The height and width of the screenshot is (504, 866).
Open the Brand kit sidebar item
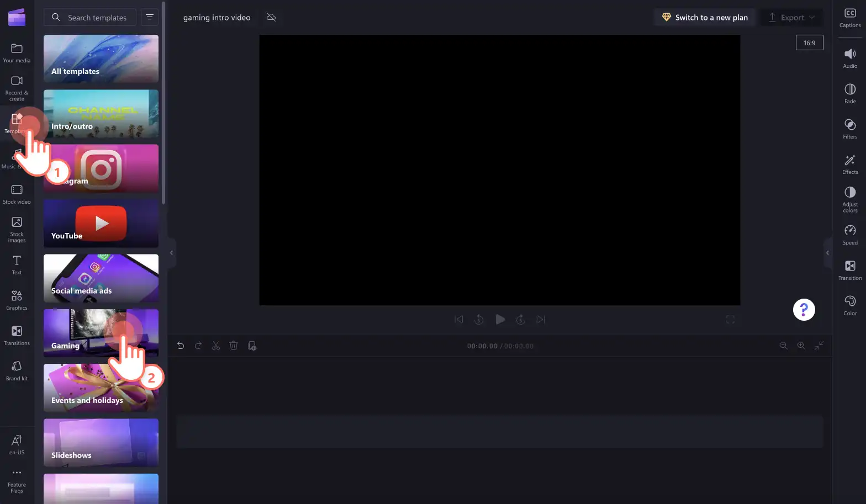point(17,370)
